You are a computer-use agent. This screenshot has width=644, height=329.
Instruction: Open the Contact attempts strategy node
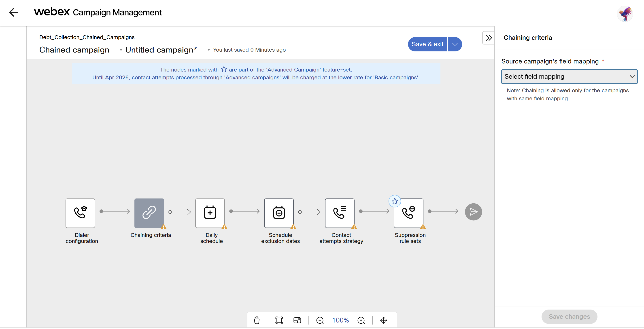(x=340, y=213)
